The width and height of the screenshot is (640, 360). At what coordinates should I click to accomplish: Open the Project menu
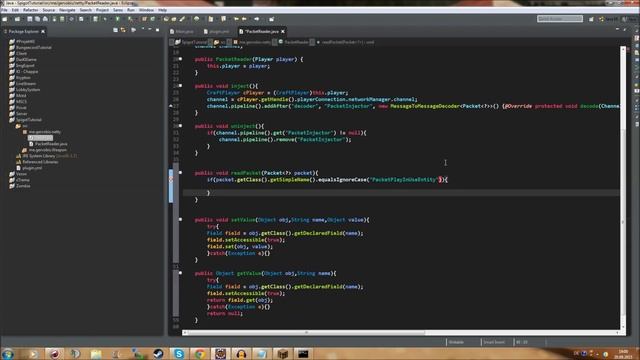[x=102, y=10]
